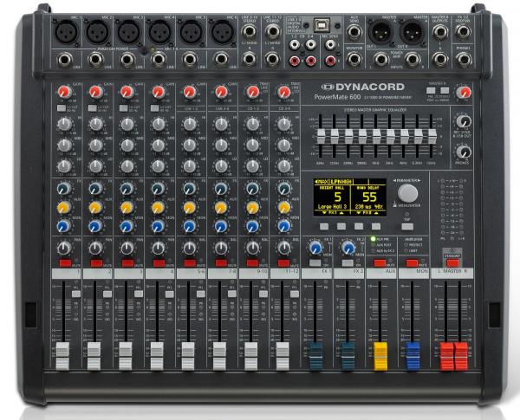Screen dimensions: 520x420
Task: Click the AUX SEND output jack
Action: [354, 32]
